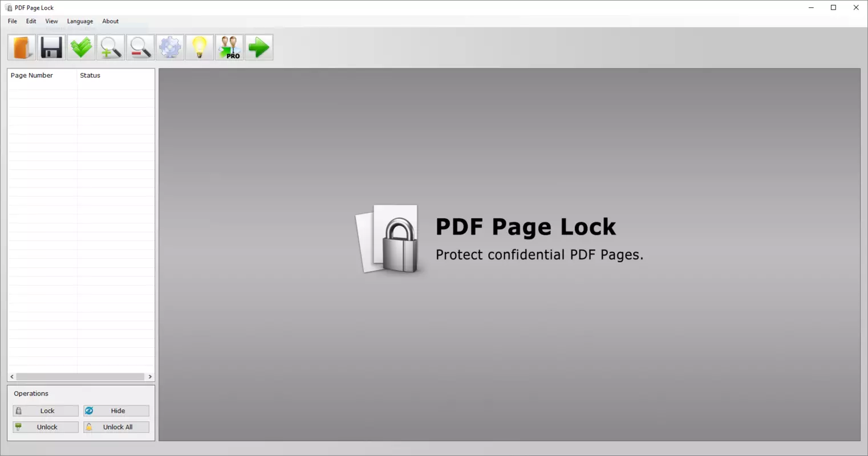Zoom out with the magnifier minus icon

coord(140,47)
